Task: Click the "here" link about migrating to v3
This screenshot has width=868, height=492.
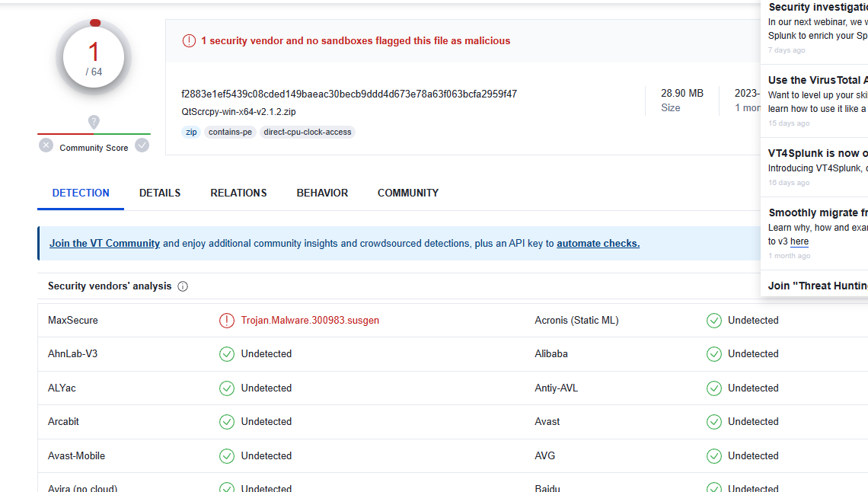Action: coord(799,241)
